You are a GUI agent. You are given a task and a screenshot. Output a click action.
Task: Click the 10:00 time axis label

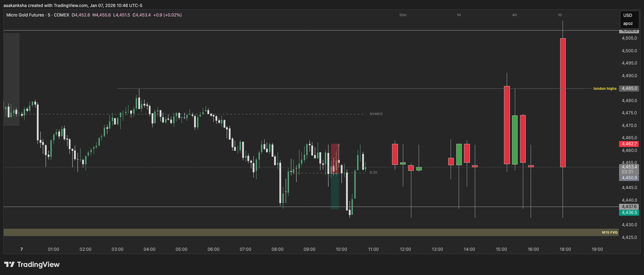pyautogui.click(x=341, y=249)
